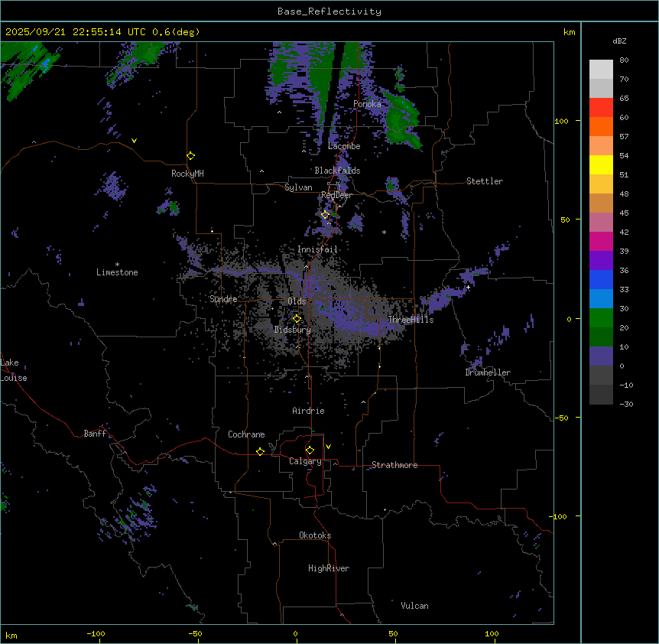
Task: Select the yellow diamond marker above Calgary
Action: point(310,450)
